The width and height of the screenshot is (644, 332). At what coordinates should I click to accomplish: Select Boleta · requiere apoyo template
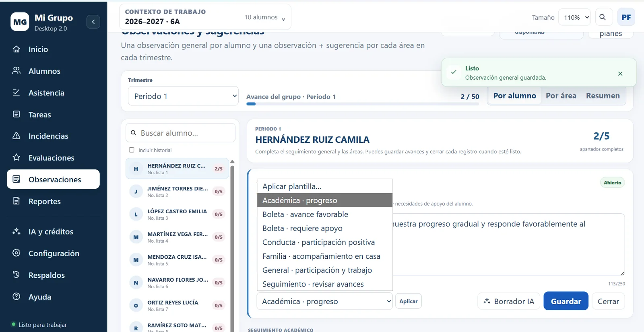[x=325, y=228]
